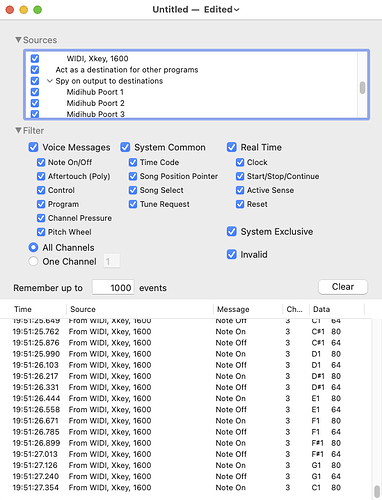Toggle Spy on output to destinations checkbox
This screenshot has height=500, width=382.
tap(35, 81)
